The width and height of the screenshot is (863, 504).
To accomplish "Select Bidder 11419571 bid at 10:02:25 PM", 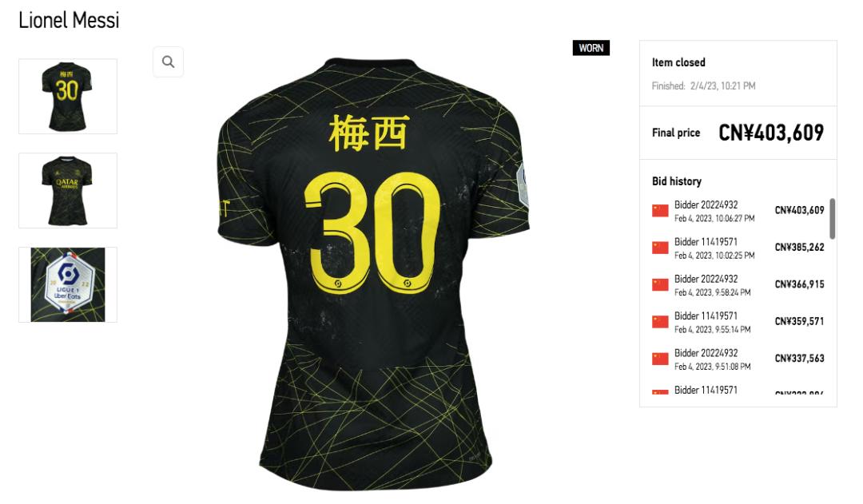I will [738, 248].
